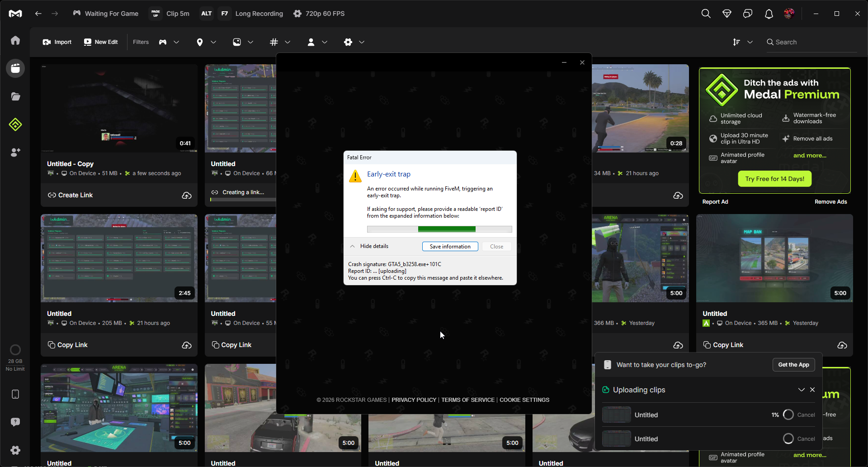Open the add friends sidebar icon
This screenshot has width=868, height=467.
(15, 152)
